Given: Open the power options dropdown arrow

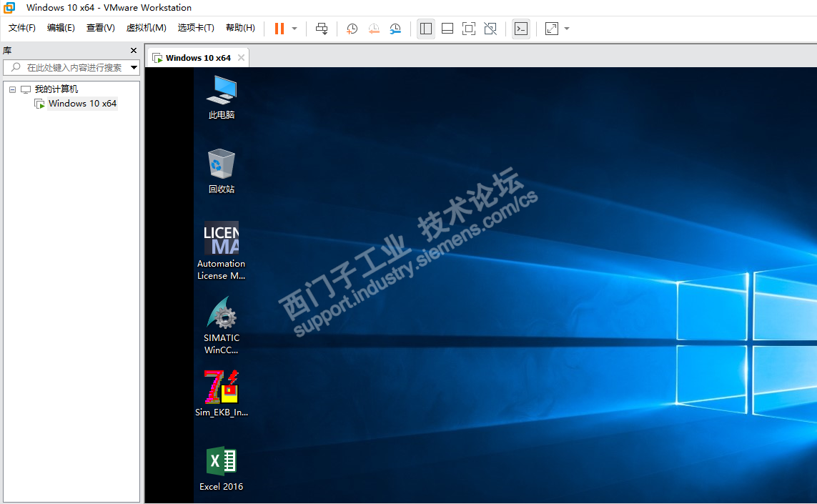Looking at the screenshot, I should coord(294,29).
